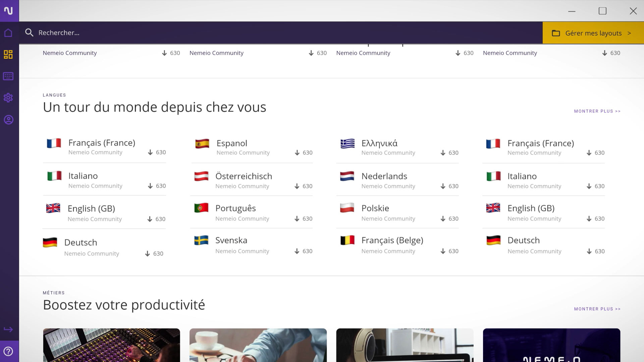The image size is (644, 362).
Task: Click the Belgian flag icon
Action: pos(347,240)
